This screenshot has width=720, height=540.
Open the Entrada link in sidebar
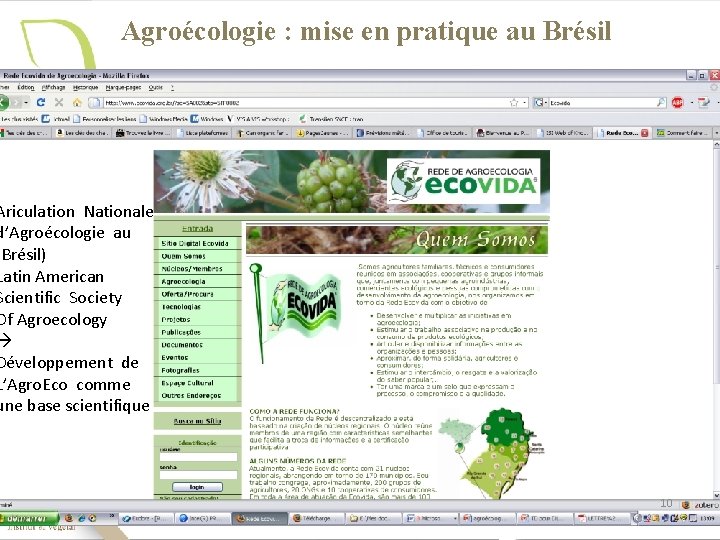[197, 228]
